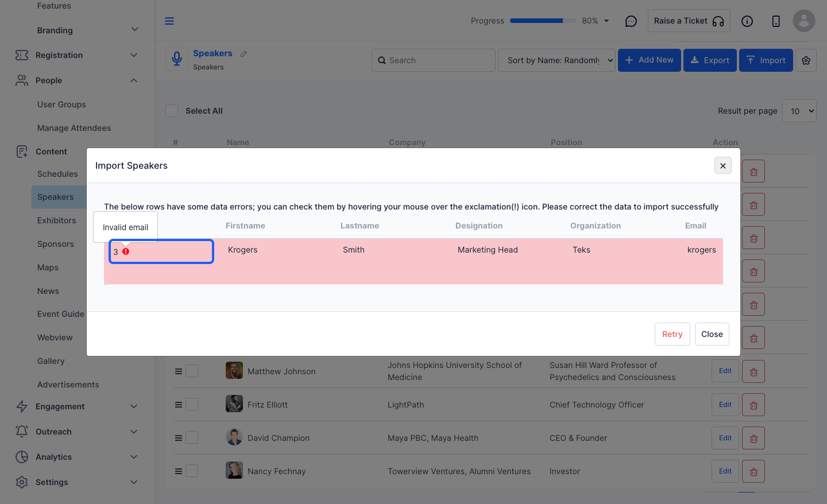Open the progress percentage dropdown arrow
The width and height of the screenshot is (827, 504).
coord(606,21)
